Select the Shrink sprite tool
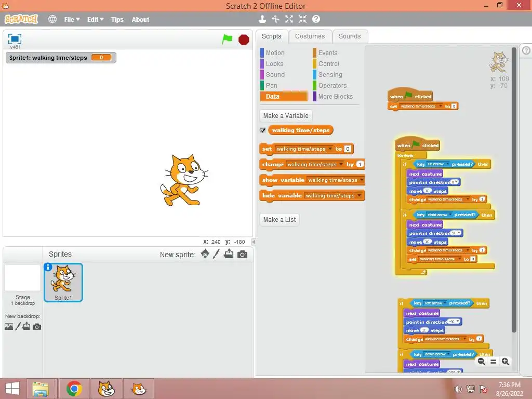 click(x=302, y=19)
